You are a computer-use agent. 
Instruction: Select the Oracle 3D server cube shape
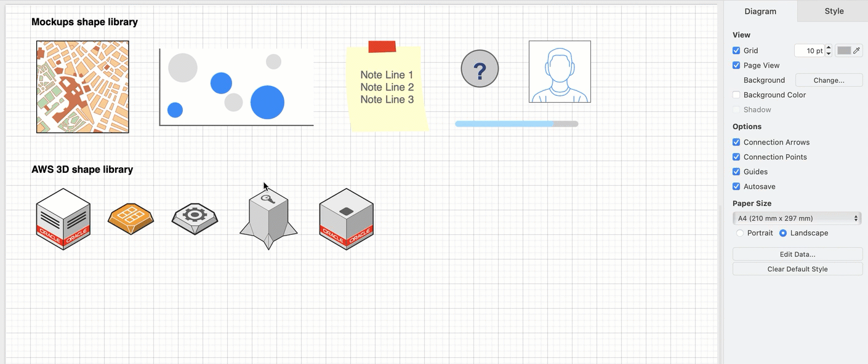(63, 218)
